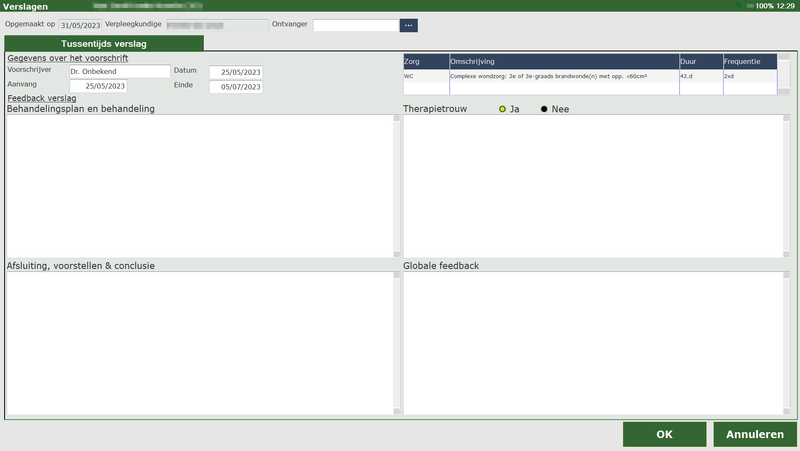This screenshot has width=800, height=451.
Task: Click the Therapietrouw text area
Action: (593, 186)
